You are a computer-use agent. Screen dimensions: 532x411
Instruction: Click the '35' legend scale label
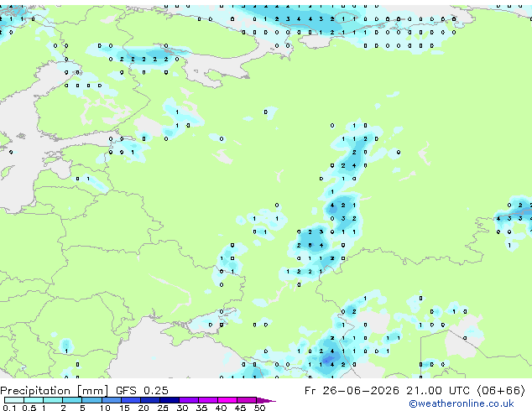click(201, 408)
